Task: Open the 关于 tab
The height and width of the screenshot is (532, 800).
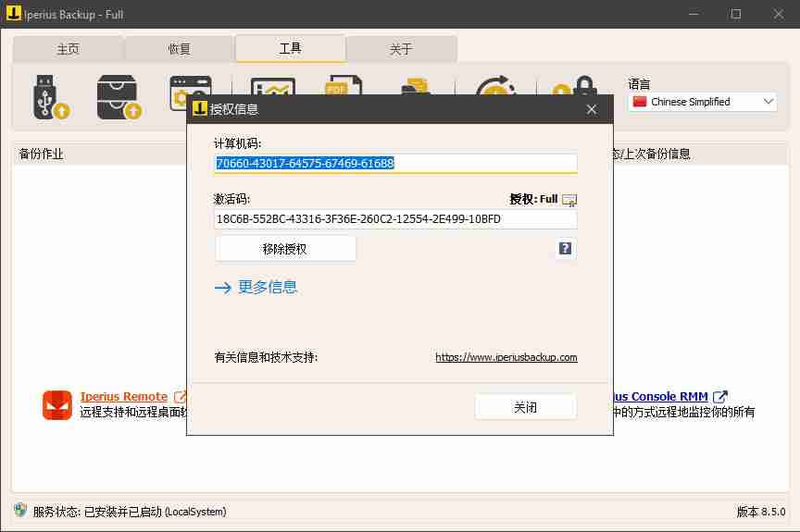Action: point(401,49)
